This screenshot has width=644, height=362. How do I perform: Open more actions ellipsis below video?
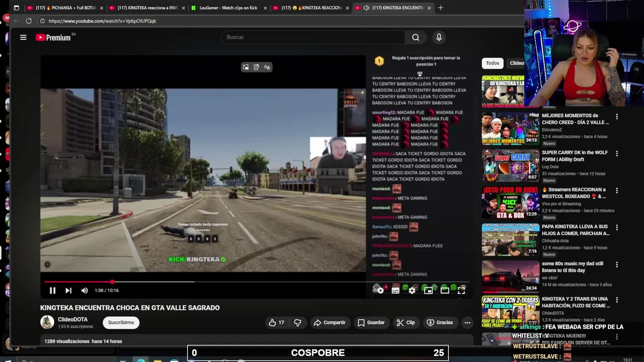click(467, 323)
